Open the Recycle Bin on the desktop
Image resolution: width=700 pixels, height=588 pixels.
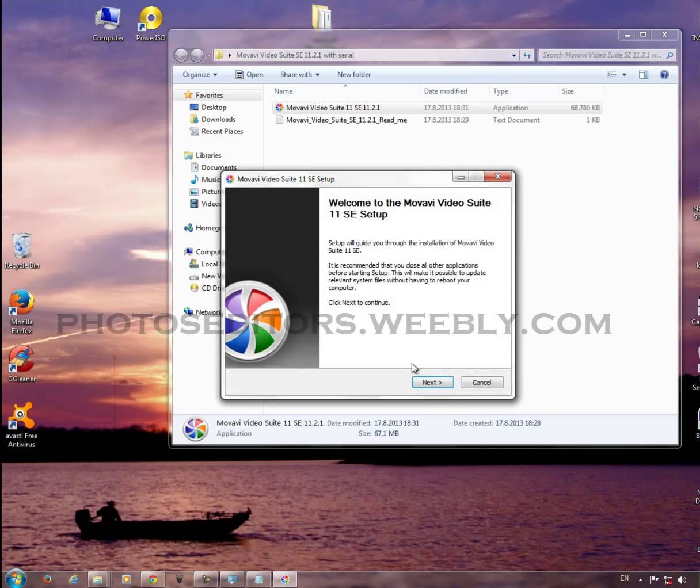(x=22, y=251)
